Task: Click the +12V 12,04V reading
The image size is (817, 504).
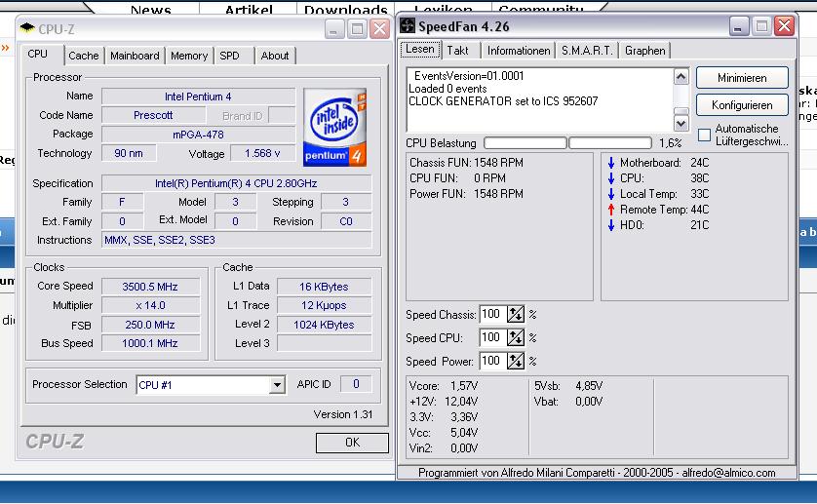Action: (x=444, y=402)
